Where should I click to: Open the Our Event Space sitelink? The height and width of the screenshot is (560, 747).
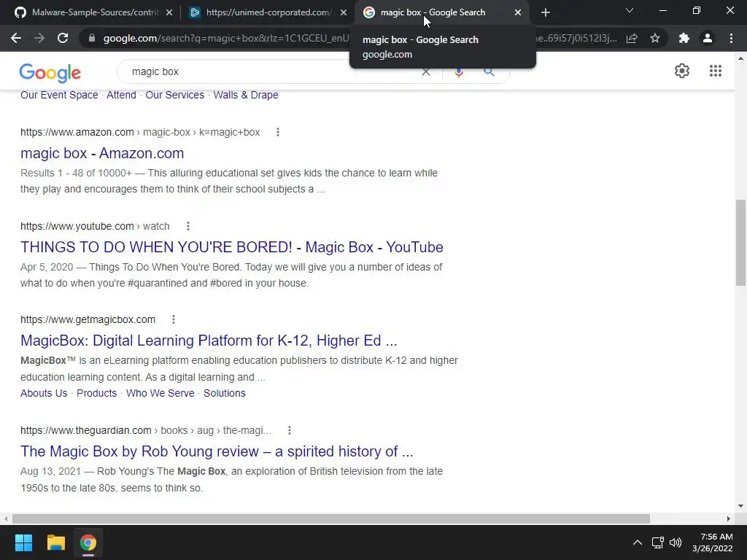[x=59, y=95]
